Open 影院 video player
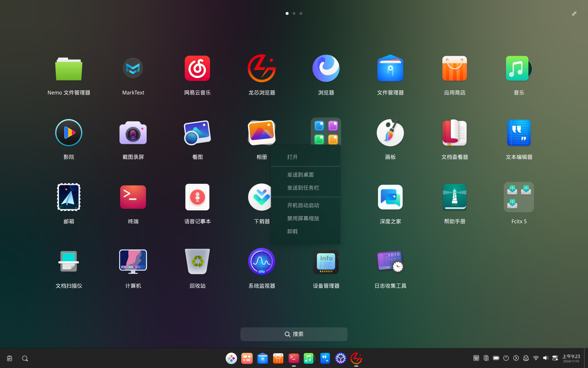Screen dimensions: 588x368 [x=69, y=133]
